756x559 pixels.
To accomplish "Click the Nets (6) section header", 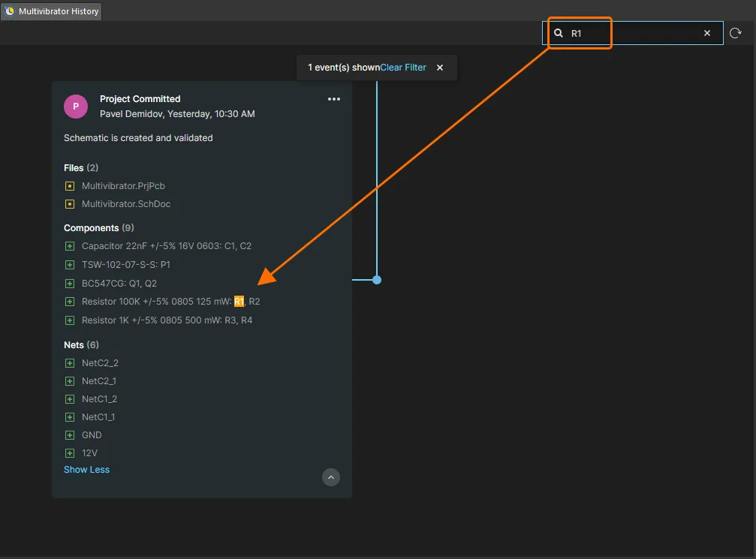I will (81, 345).
